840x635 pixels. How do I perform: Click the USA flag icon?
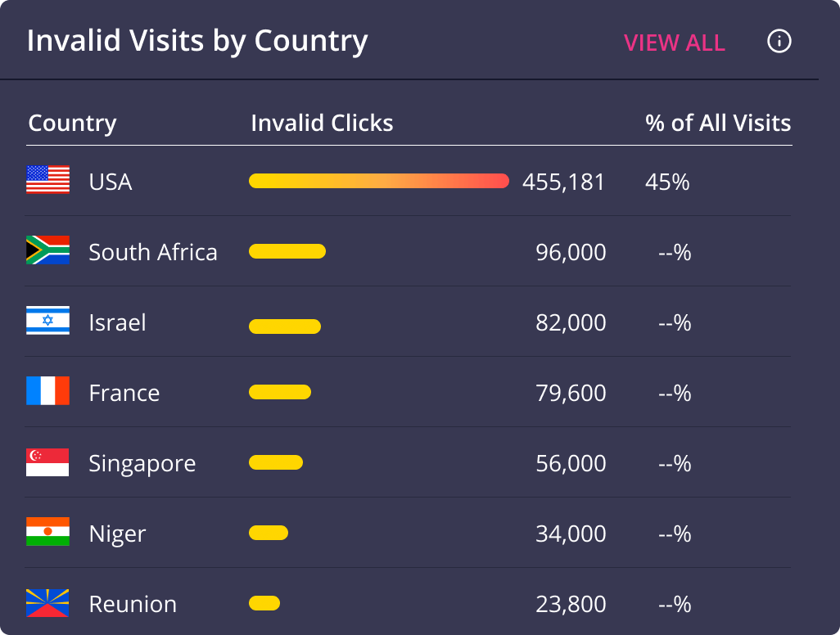click(x=47, y=179)
